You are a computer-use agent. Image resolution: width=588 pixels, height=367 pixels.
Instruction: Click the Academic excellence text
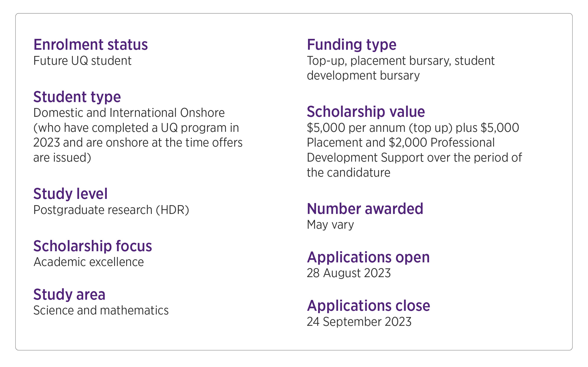[x=89, y=262]
